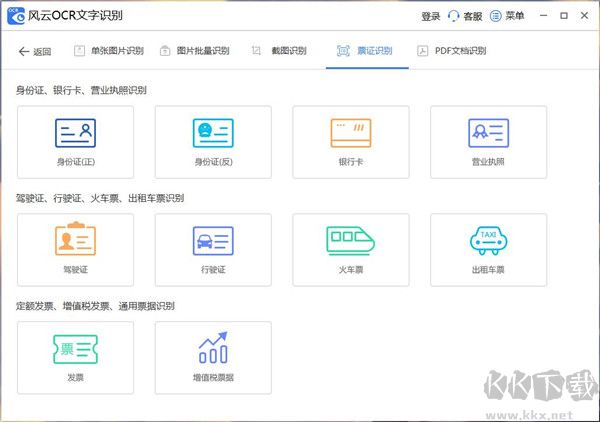Switch to the 票证识别 tab
600x422 pixels.
point(365,51)
